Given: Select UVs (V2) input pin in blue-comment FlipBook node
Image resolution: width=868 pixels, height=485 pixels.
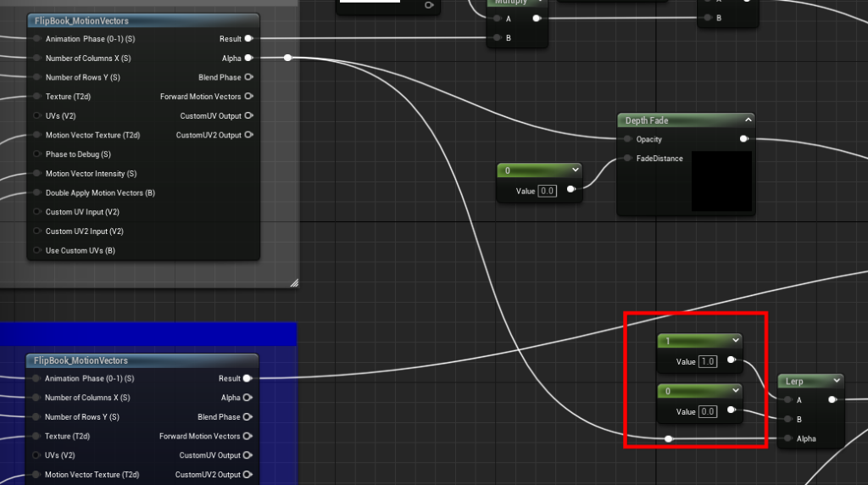Looking at the screenshot, I should (36, 455).
